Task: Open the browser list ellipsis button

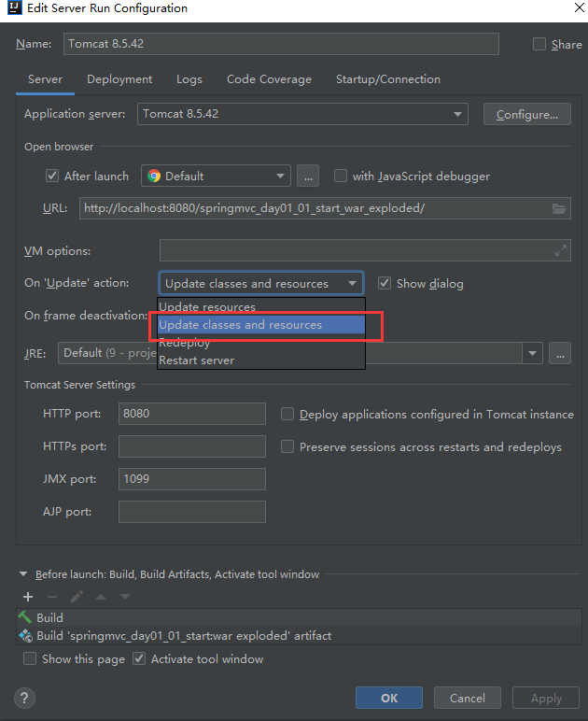Action: [x=308, y=177]
